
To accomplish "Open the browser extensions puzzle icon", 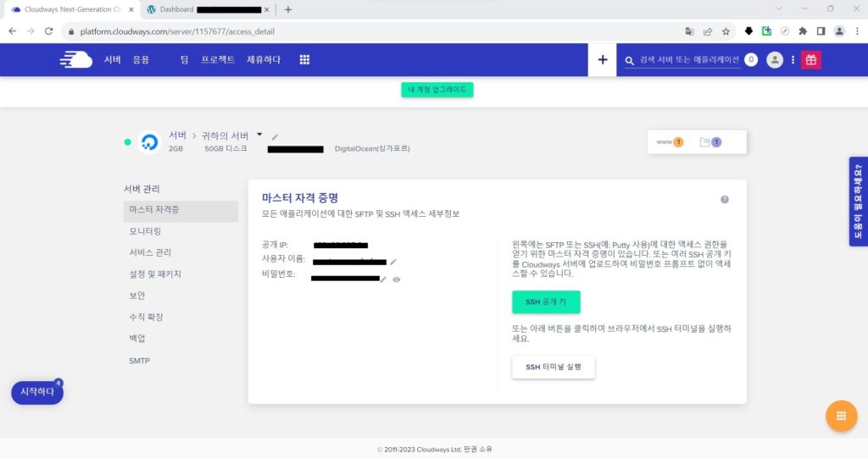I will (803, 31).
